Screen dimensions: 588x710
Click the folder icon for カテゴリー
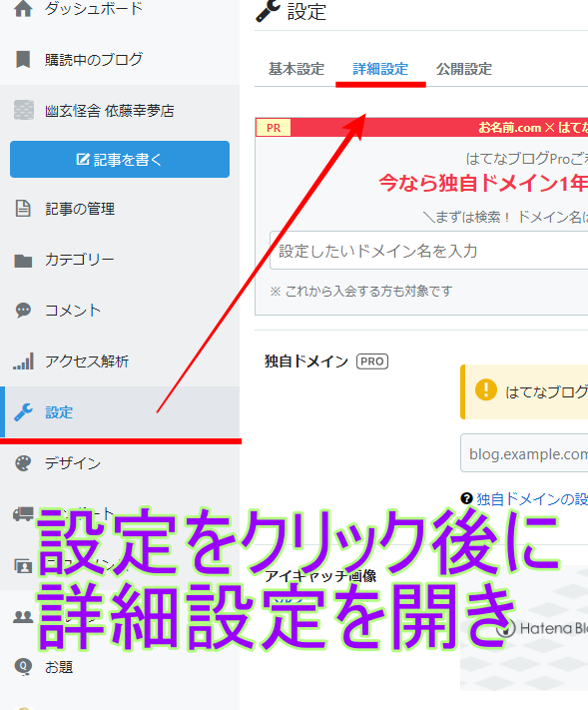click(x=23, y=261)
